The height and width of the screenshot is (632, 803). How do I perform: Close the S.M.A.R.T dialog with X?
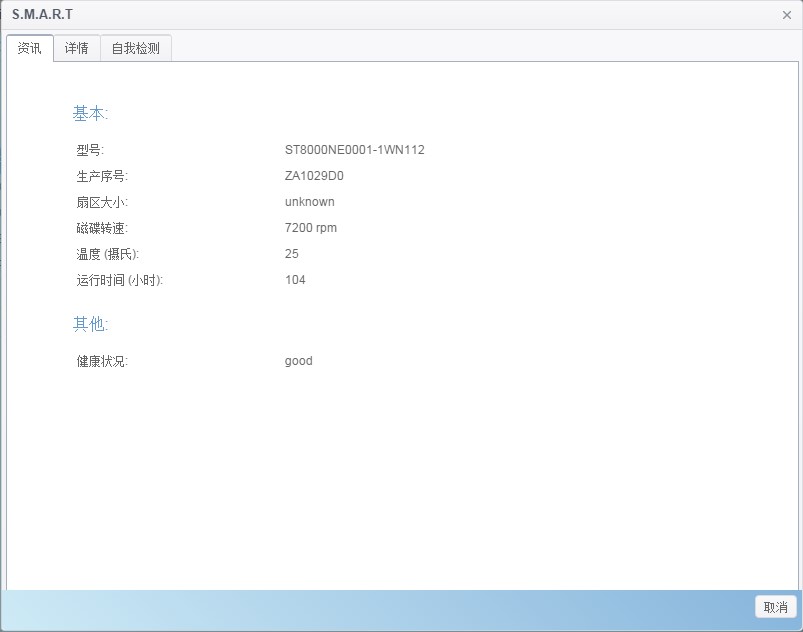coord(787,15)
